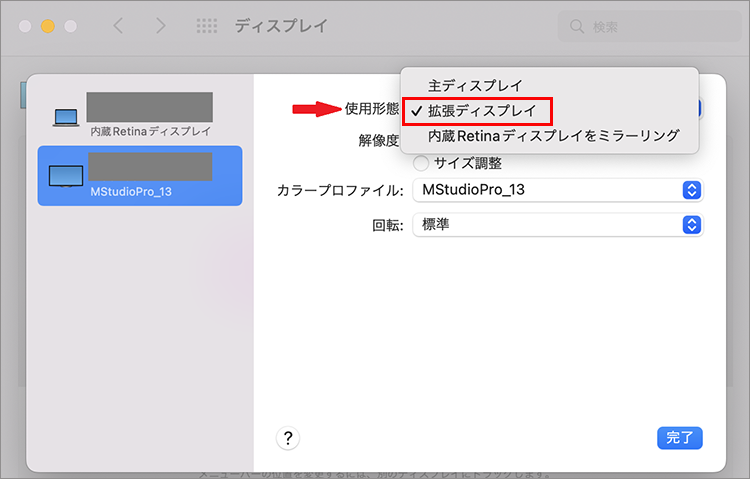
Task: Open the カラープロファイル dropdown
Action: [557, 190]
